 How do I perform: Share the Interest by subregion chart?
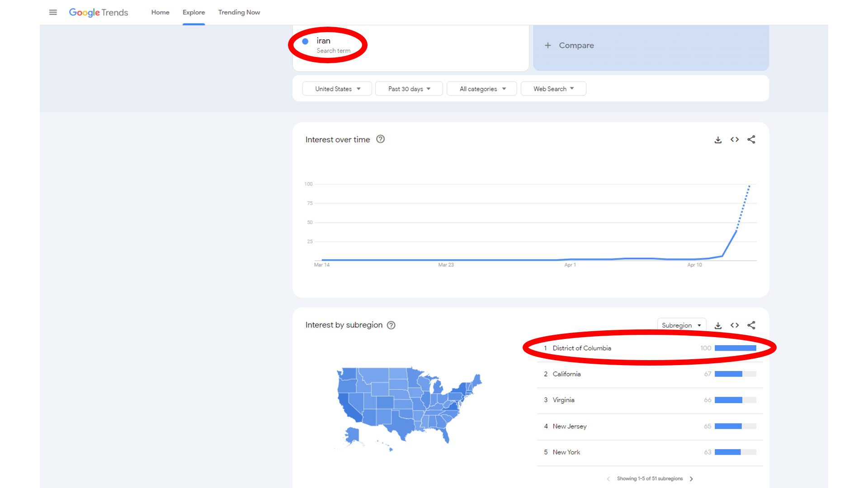point(751,325)
